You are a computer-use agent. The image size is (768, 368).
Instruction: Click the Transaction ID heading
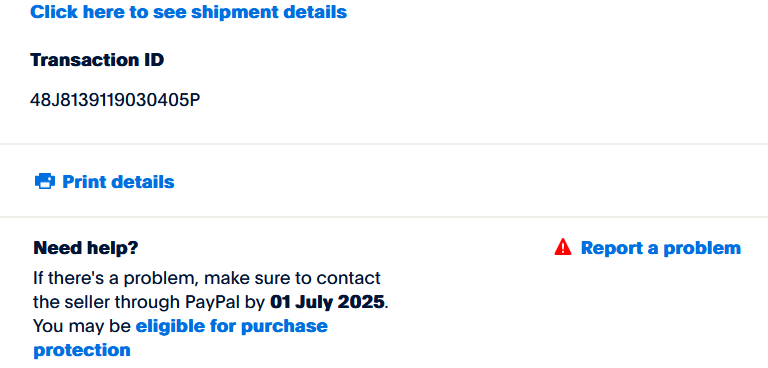97,60
